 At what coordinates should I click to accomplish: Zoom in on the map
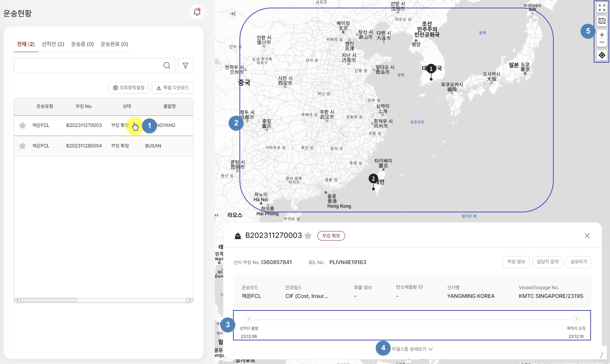602,35
